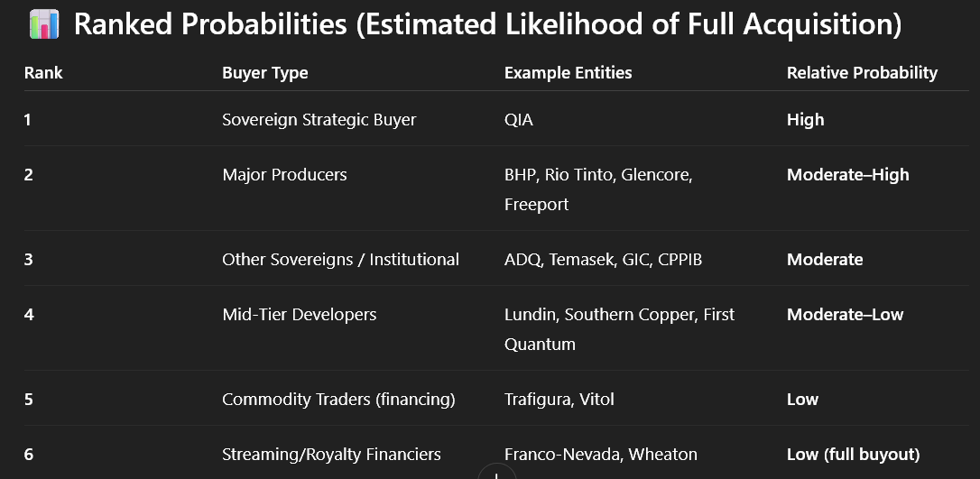This screenshot has height=479, width=980.
Task: Click the bar chart emoji icon
Action: 42,24
